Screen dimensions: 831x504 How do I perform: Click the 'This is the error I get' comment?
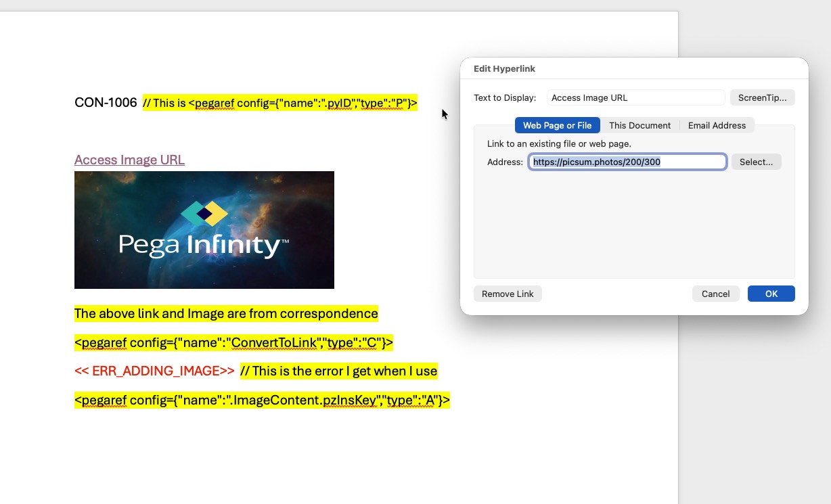coord(338,371)
